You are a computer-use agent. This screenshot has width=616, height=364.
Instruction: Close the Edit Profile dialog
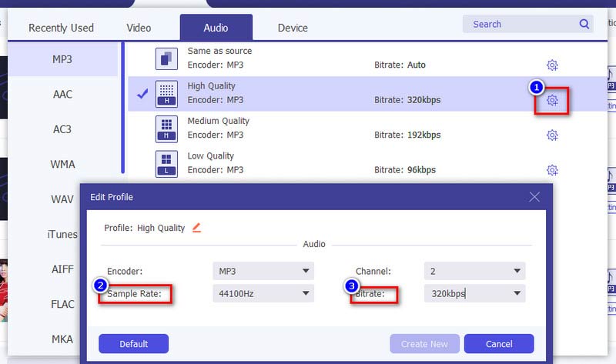click(534, 197)
